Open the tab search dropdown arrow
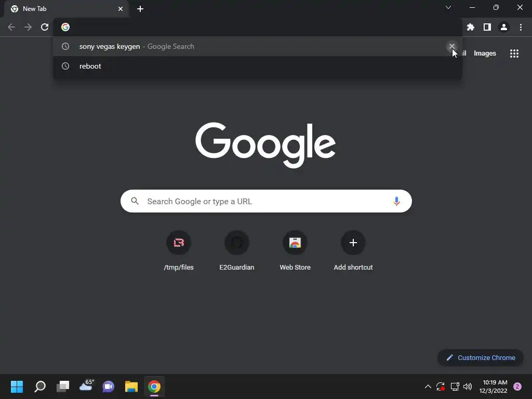This screenshot has width=532, height=399. pyautogui.click(x=448, y=7)
